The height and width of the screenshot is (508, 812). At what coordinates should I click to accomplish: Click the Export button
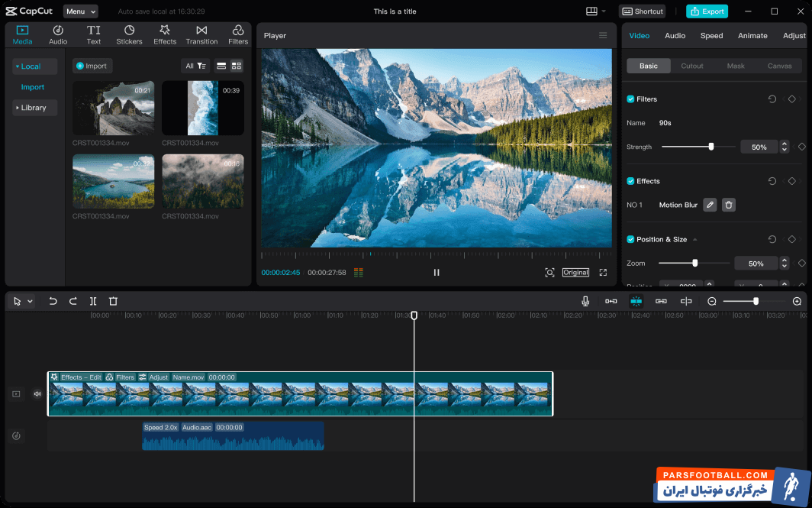click(x=707, y=11)
